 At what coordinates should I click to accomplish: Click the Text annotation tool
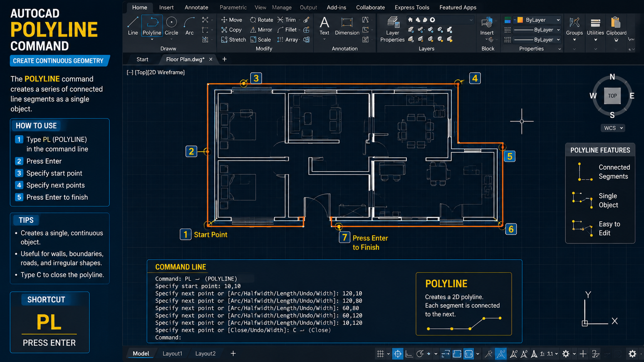[324, 25]
